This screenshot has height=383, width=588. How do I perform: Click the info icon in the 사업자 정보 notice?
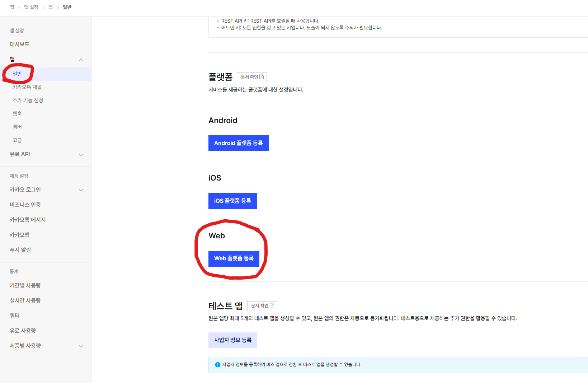217,365
